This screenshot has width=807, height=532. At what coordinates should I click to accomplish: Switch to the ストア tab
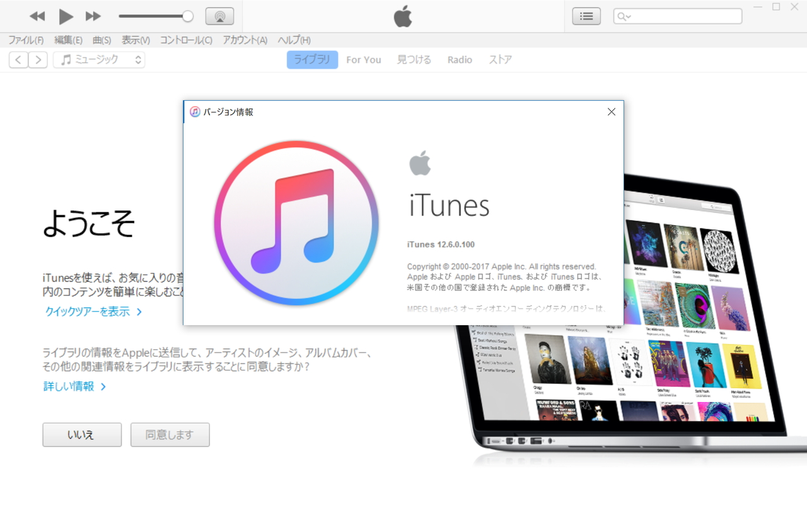coord(499,59)
